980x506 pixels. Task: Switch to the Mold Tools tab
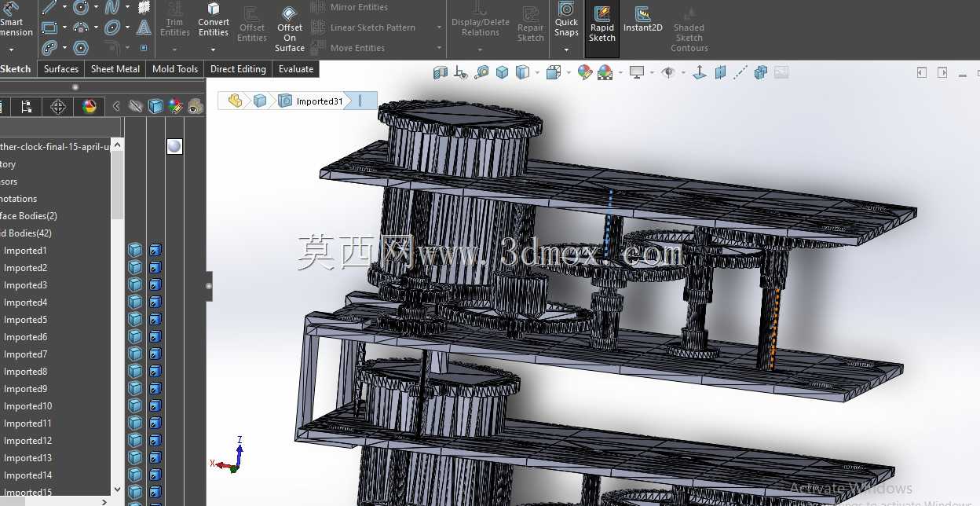coord(175,69)
